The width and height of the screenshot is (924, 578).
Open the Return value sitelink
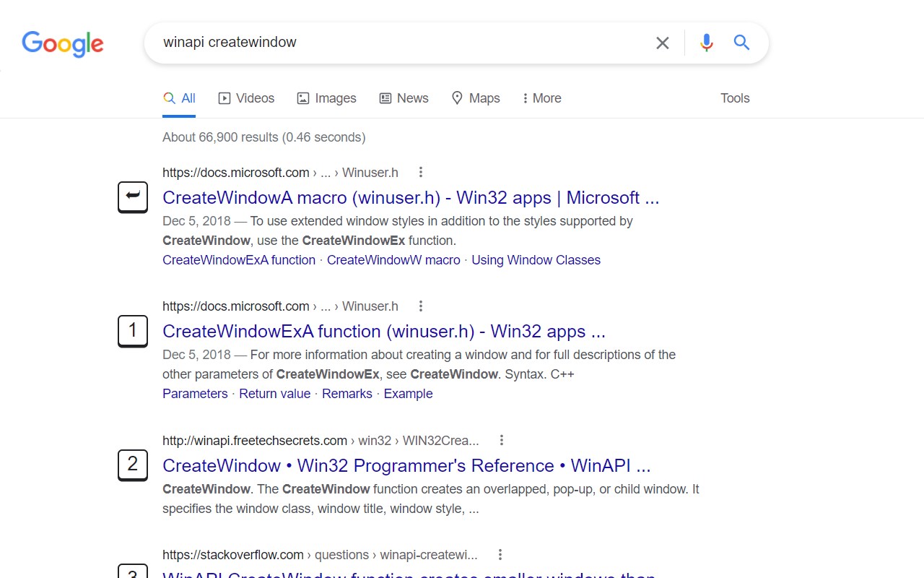click(274, 394)
